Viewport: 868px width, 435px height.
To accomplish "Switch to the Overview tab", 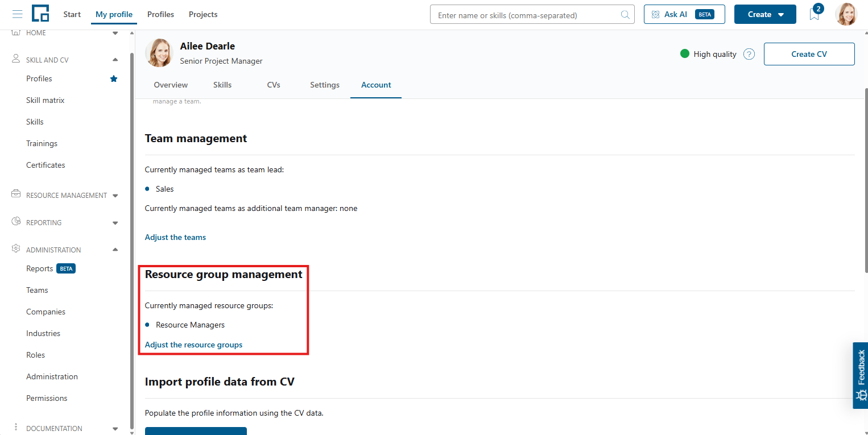I will 171,85.
